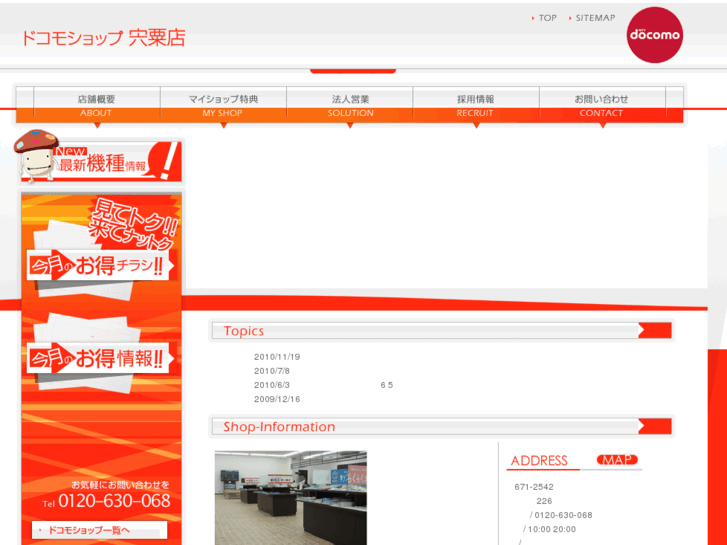Viewport: 727px width, 545px height.
Task: Open the 今月のお得情報 banner
Action: click(x=101, y=358)
